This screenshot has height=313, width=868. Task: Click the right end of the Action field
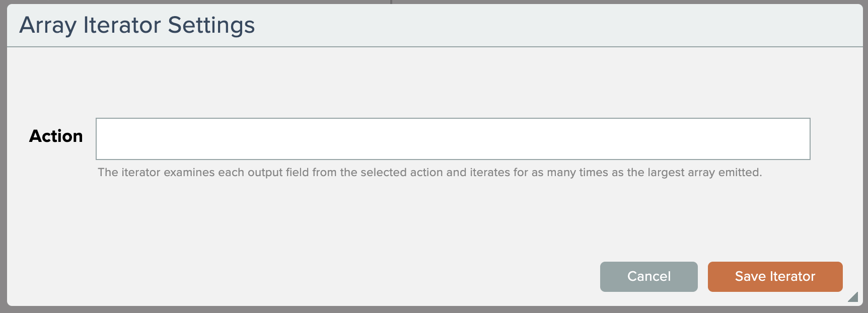(x=795, y=139)
